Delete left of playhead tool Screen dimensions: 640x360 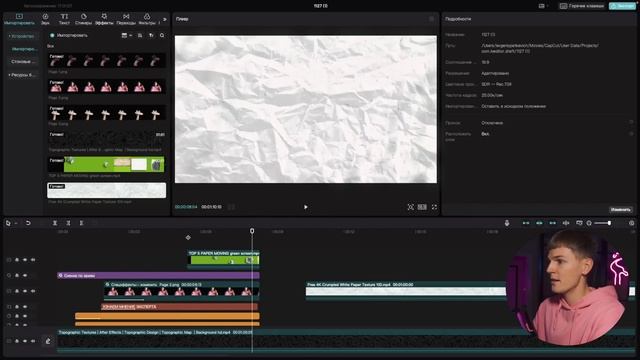click(x=68, y=223)
